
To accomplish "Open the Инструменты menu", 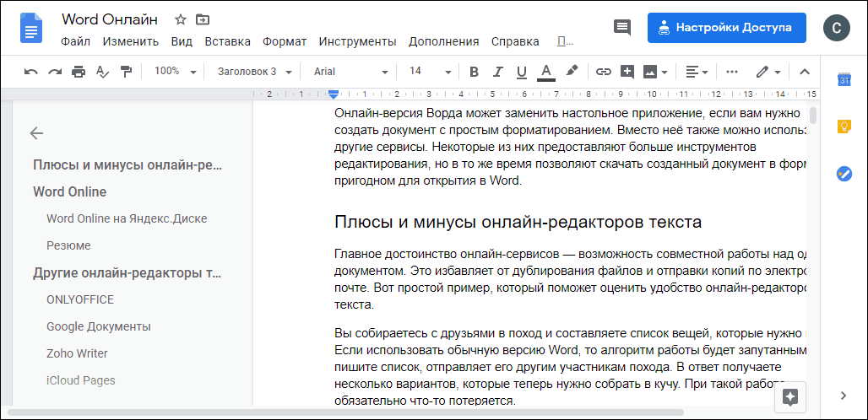I will click(x=358, y=41).
